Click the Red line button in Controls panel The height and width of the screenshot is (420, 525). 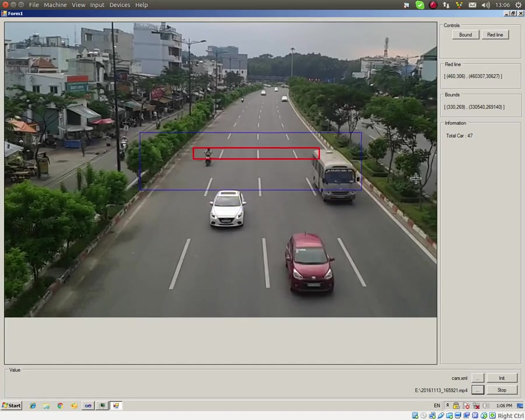pos(495,34)
